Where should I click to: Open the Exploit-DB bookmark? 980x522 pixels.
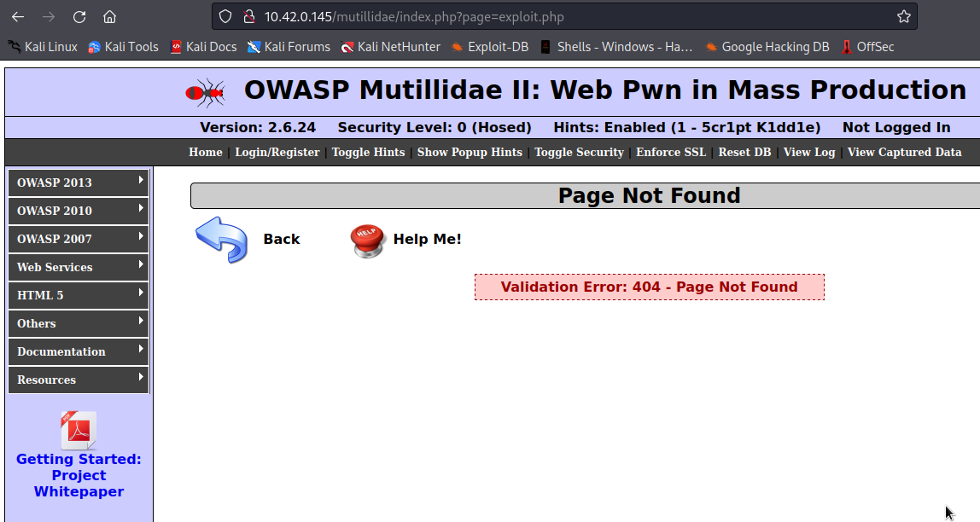[490, 47]
